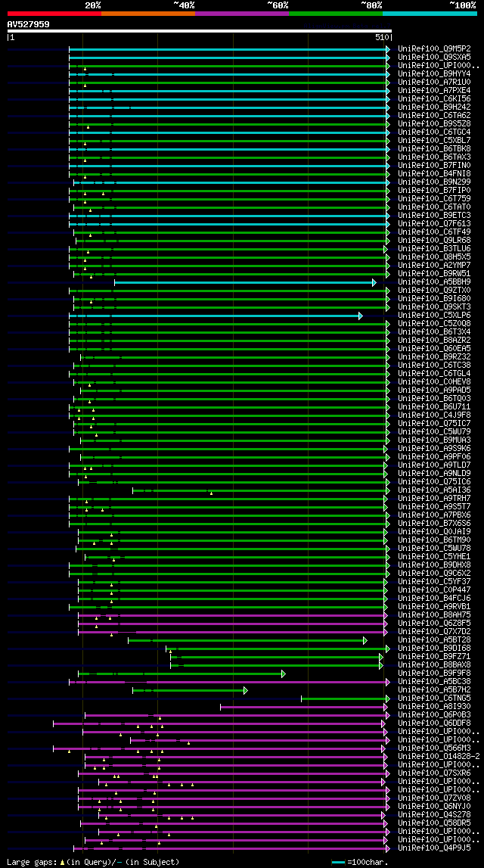The width and height of the screenshot is (484, 868).
Task: Click the UniRef100_B6U711 label
Action: click(x=434, y=407)
